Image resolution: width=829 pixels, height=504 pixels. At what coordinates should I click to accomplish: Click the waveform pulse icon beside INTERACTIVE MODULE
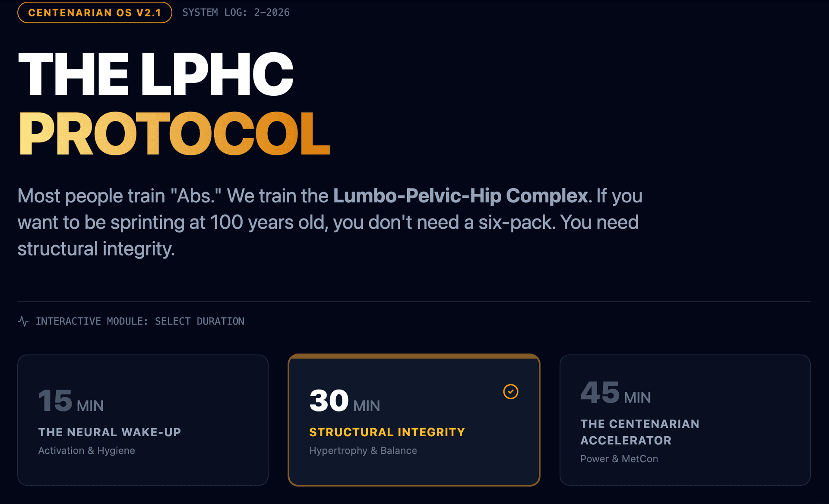tap(23, 321)
